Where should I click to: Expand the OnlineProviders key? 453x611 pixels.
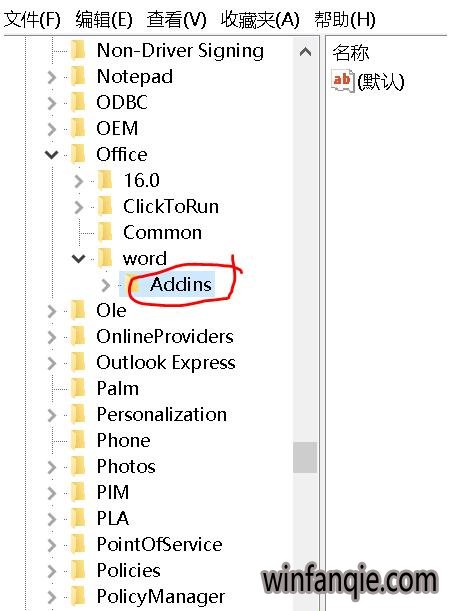(52, 337)
